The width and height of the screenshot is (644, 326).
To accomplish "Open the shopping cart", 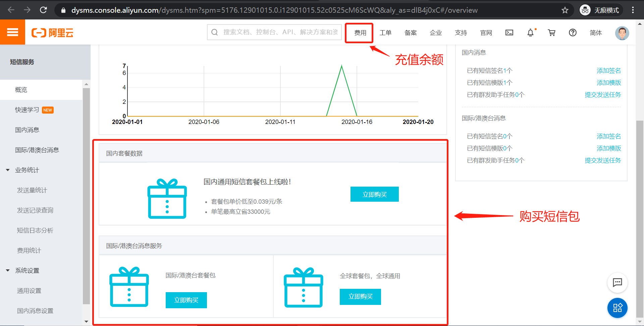I will pos(552,32).
